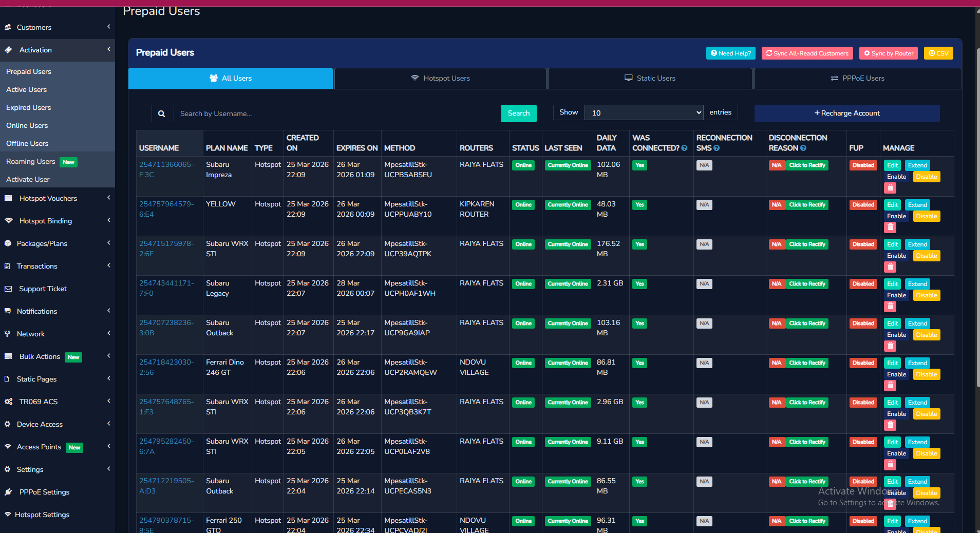Disable account of user 254715175978-2:6F
The height and width of the screenshot is (533, 980).
(926, 255)
